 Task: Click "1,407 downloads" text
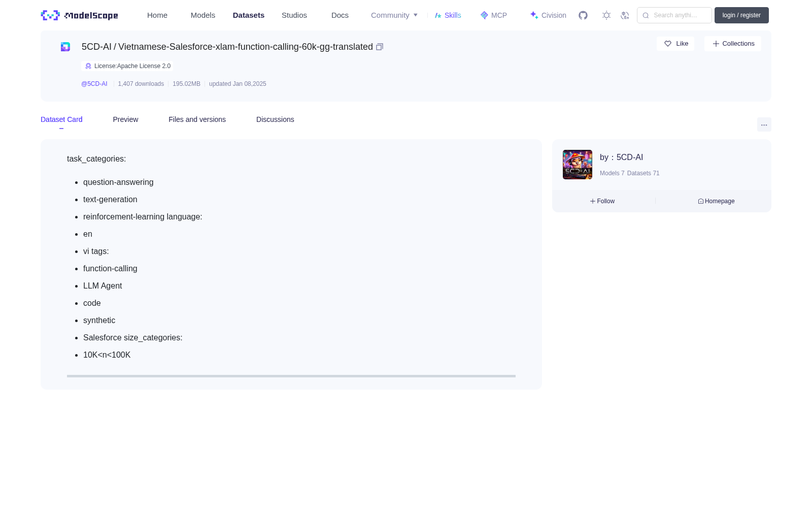pos(141,84)
